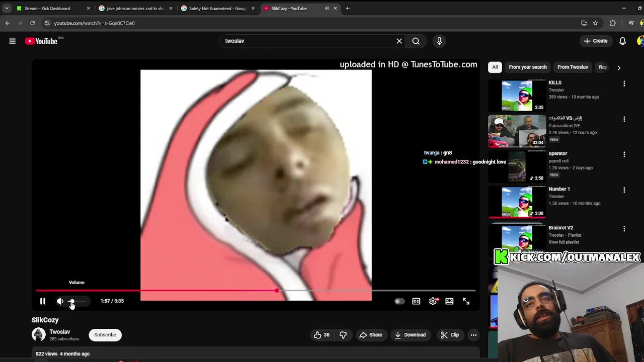
Task: Open operator video thumbnail
Action: click(517, 166)
